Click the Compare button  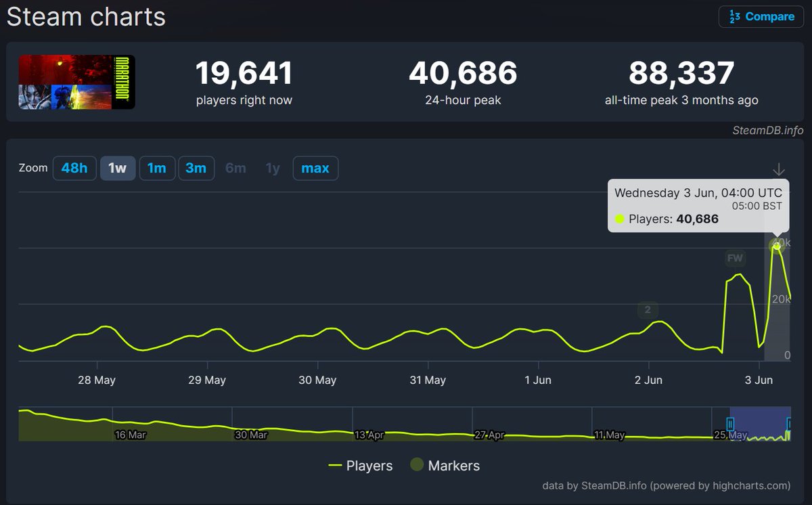tap(761, 17)
